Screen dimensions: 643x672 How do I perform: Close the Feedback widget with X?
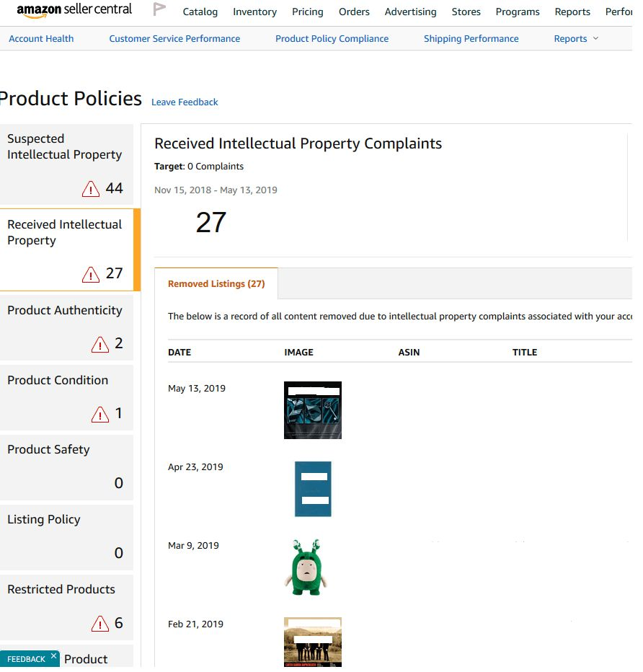[53, 656]
